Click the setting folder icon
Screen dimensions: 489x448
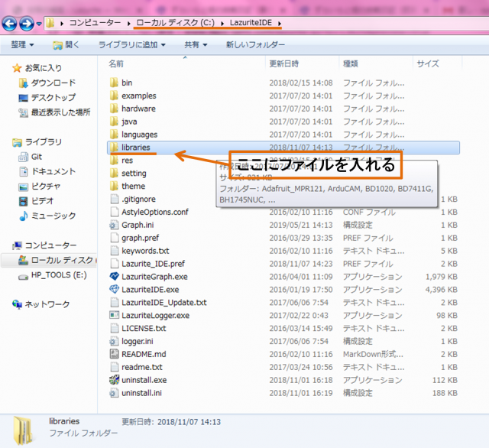pos(114,173)
